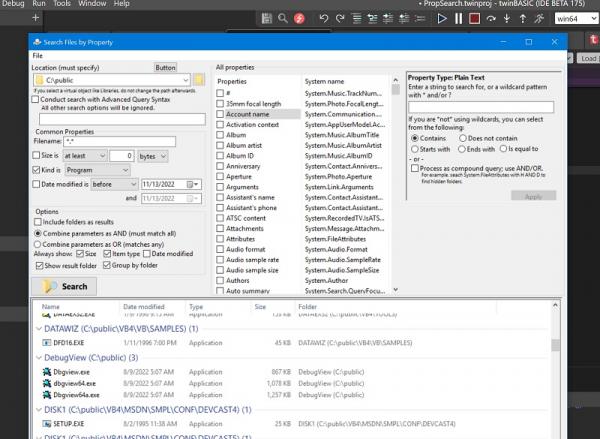600x439 pixels.
Task: Click the magnifier search icon in IDE toolbar
Action: point(282,18)
